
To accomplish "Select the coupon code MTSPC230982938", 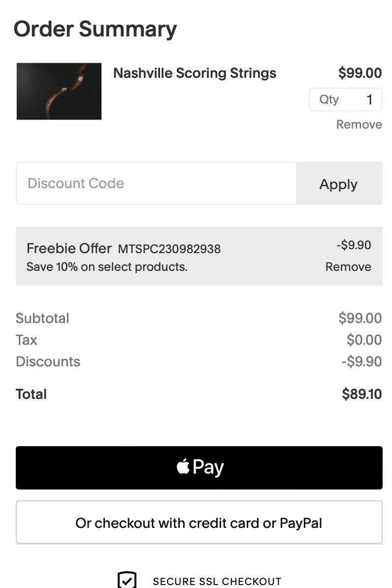I will tap(169, 249).
